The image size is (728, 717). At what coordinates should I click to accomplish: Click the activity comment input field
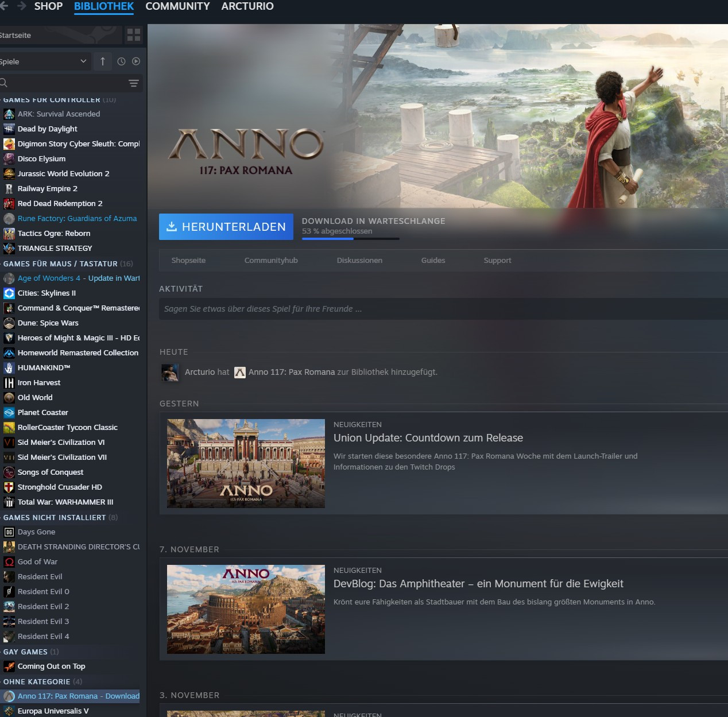click(443, 309)
